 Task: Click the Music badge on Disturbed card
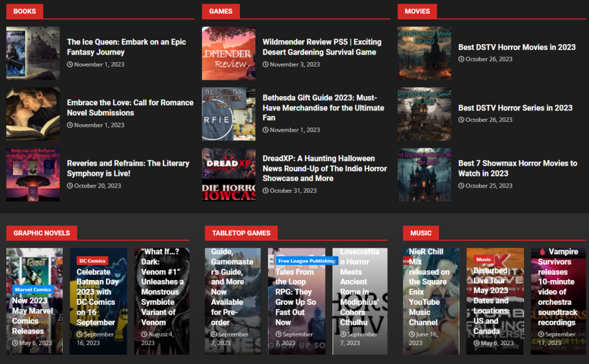[x=483, y=259]
